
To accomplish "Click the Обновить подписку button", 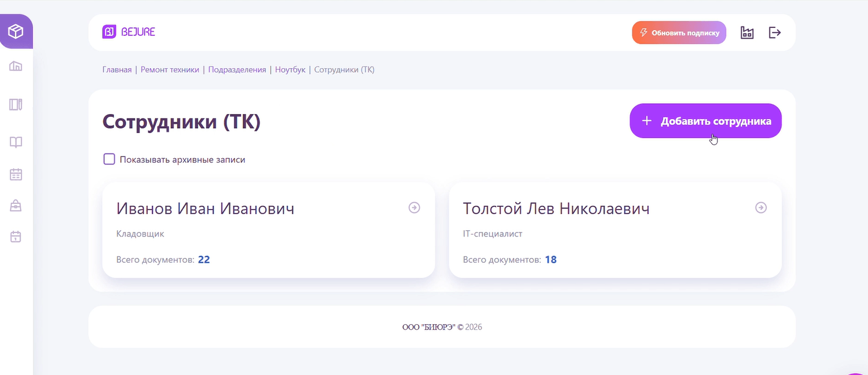I will (679, 32).
